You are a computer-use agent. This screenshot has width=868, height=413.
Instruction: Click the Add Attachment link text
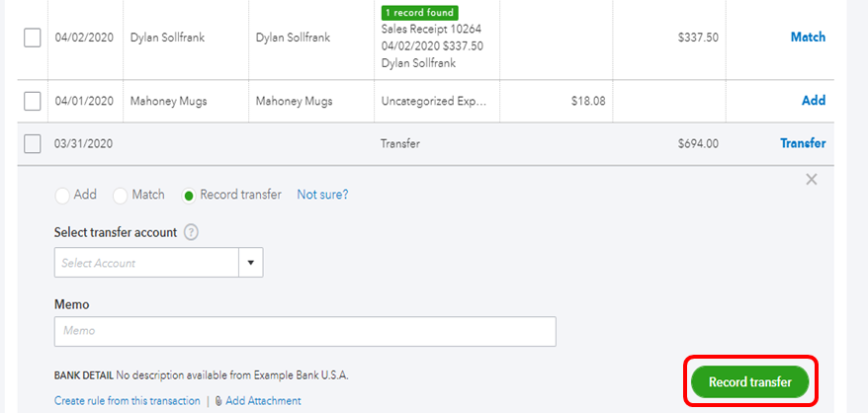pos(263,401)
